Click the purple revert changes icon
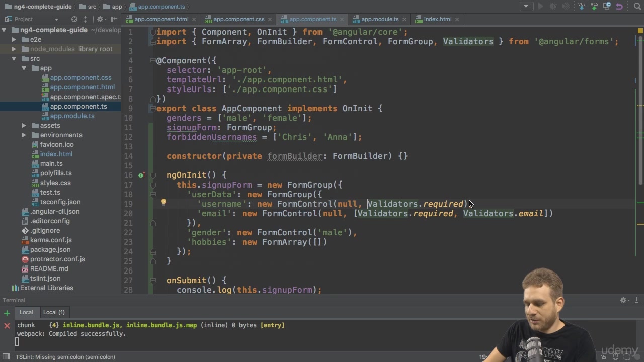The image size is (644, 362). tap(619, 6)
